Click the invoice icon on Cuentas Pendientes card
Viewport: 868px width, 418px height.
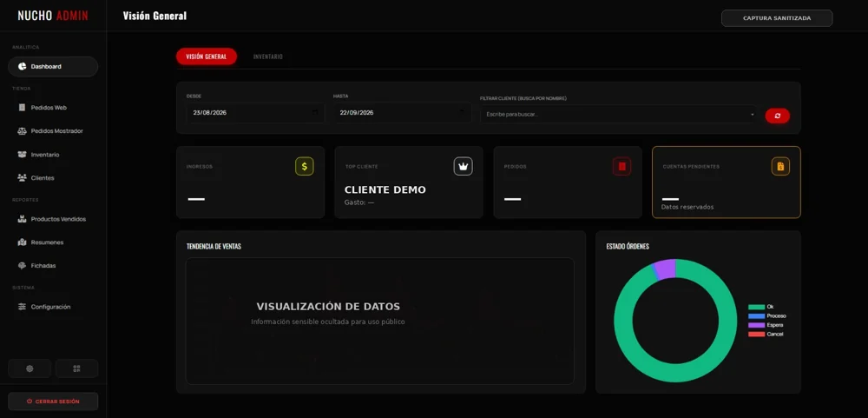[x=780, y=166]
